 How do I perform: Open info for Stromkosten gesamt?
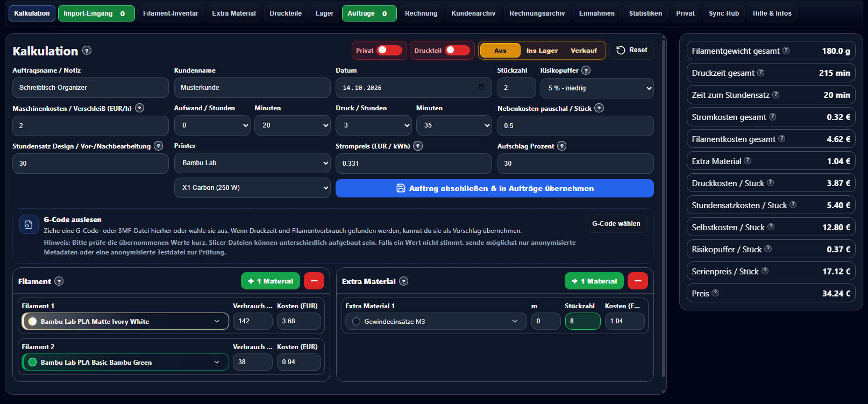coord(772,117)
